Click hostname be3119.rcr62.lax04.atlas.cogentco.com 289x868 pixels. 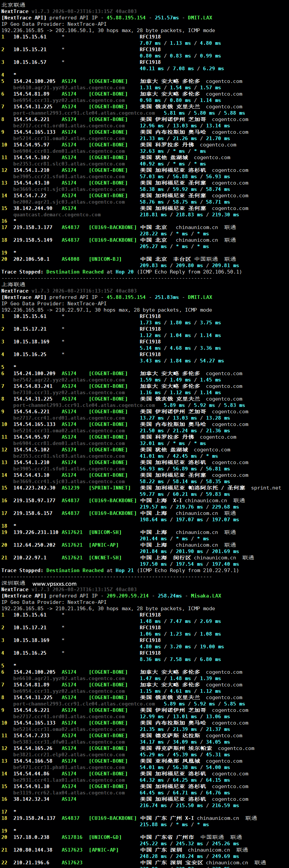click(69, 793)
